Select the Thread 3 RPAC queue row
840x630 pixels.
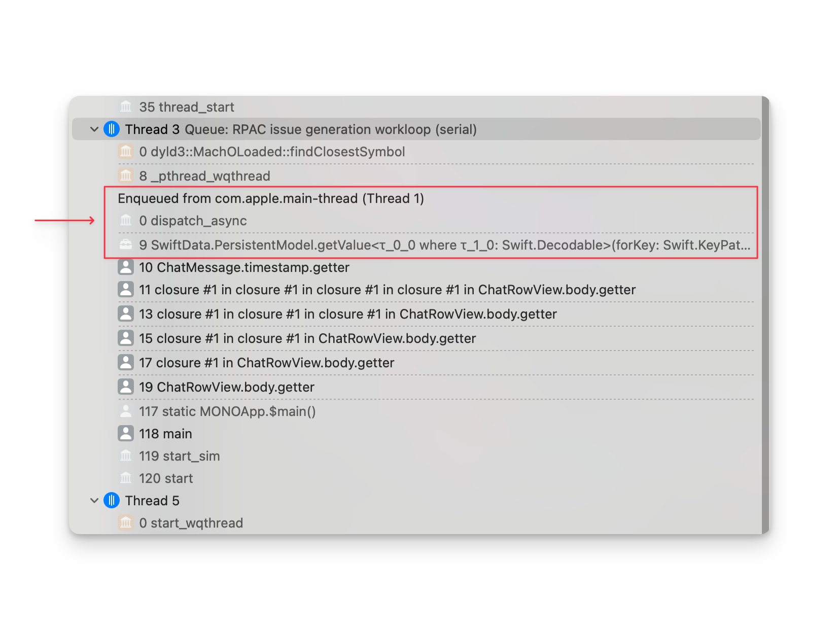(x=330, y=129)
